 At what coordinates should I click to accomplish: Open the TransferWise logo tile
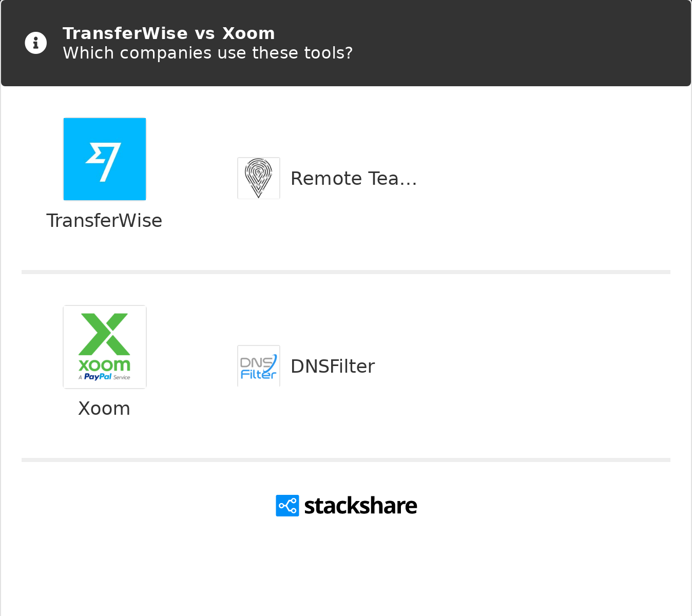click(x=105, y=159)
